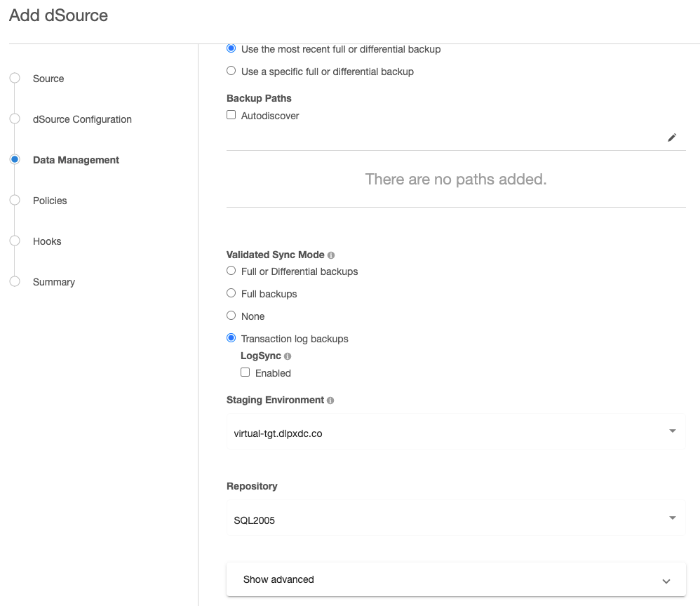Go to the Hooks step

click(15, 241)
